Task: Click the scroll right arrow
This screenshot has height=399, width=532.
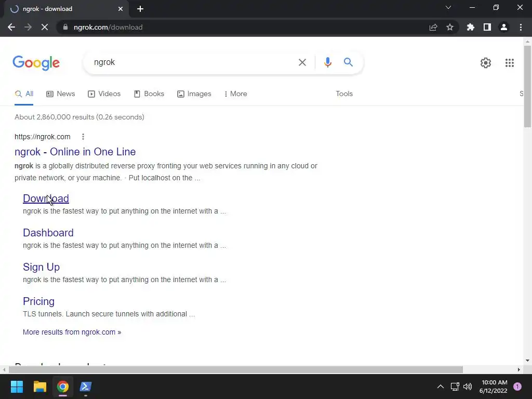Action: (x=519, y=369)
